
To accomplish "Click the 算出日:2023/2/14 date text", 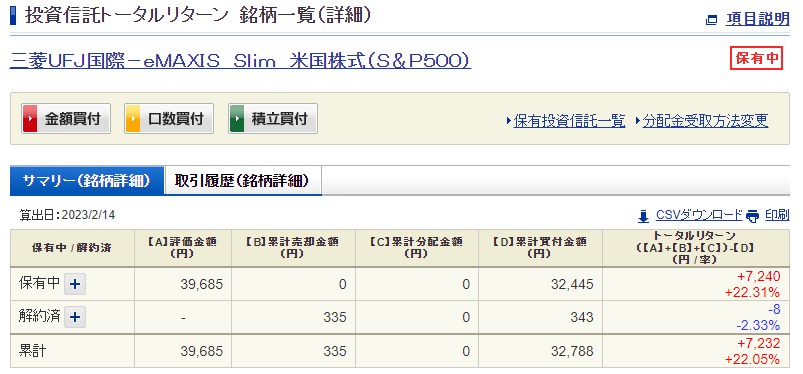I will click(x=67, y=215).
